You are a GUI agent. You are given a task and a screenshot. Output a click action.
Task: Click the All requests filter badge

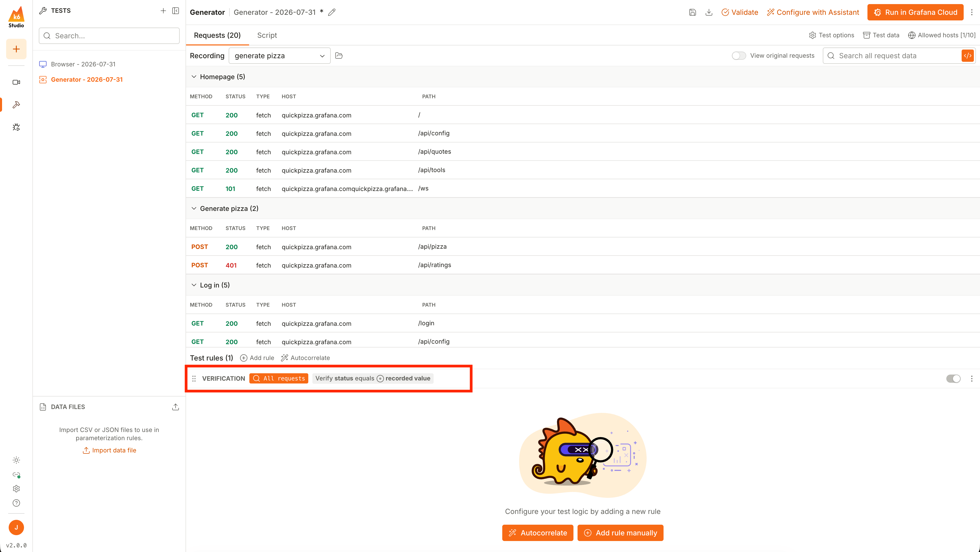click(x=279, y=378)
